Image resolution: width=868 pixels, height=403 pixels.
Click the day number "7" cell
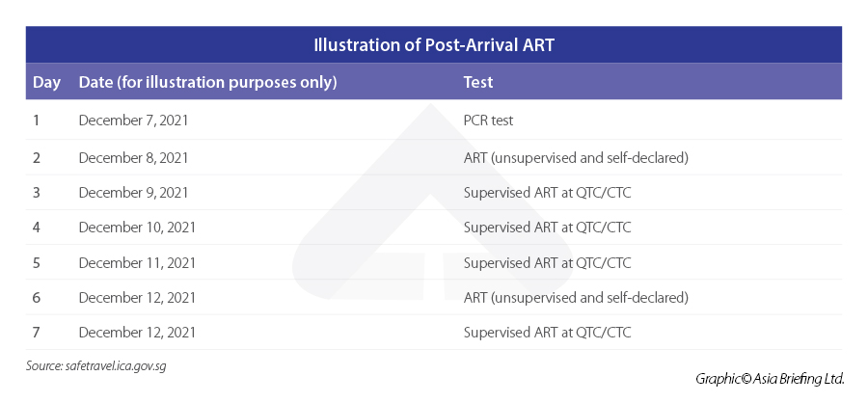click(x=37, y=333)
